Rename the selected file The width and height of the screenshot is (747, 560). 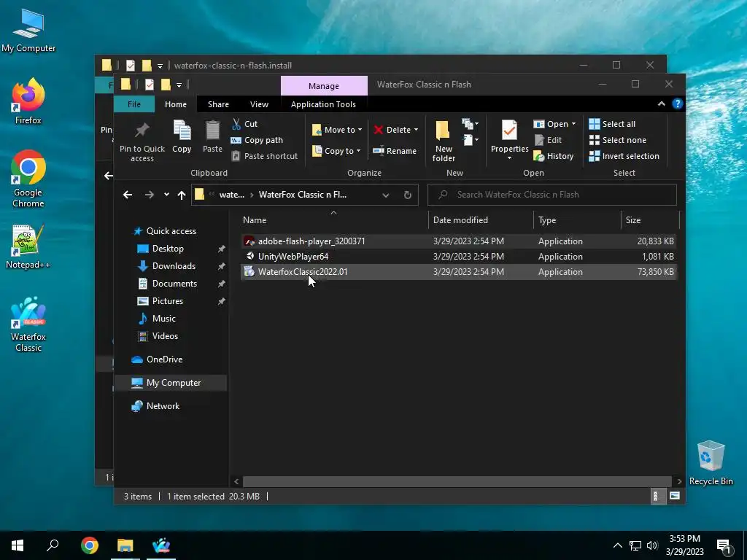pyautogui.click(x=395, y=151)
